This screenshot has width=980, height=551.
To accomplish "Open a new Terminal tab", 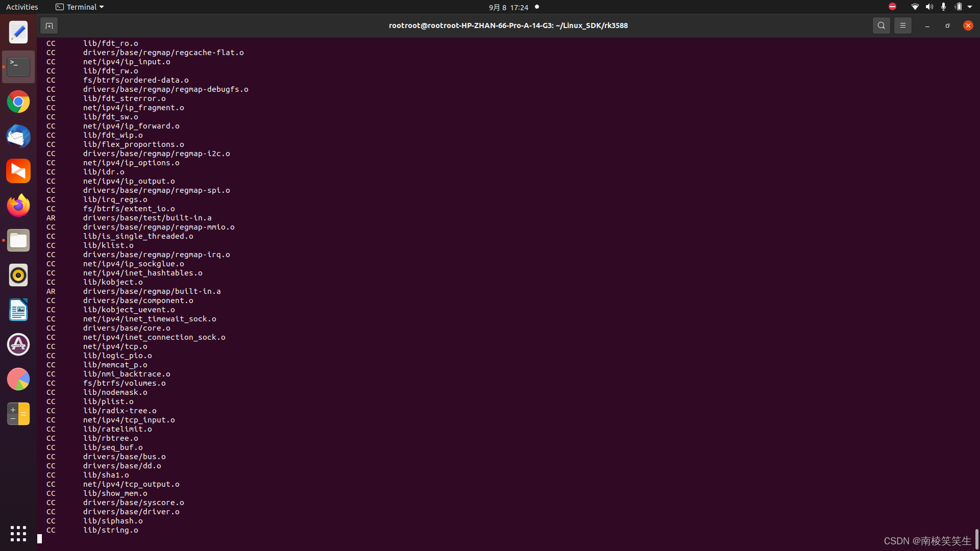I will [x=49, y=26].
